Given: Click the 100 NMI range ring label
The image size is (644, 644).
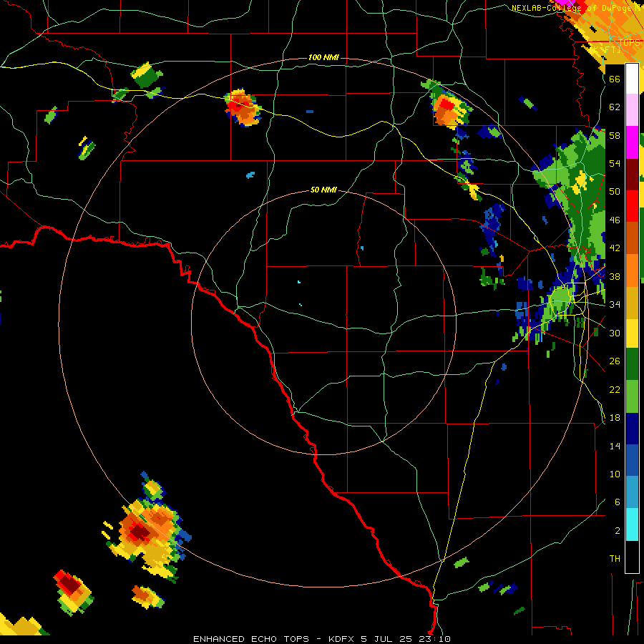Looking at the screenshot, I should tap(323, 57).
